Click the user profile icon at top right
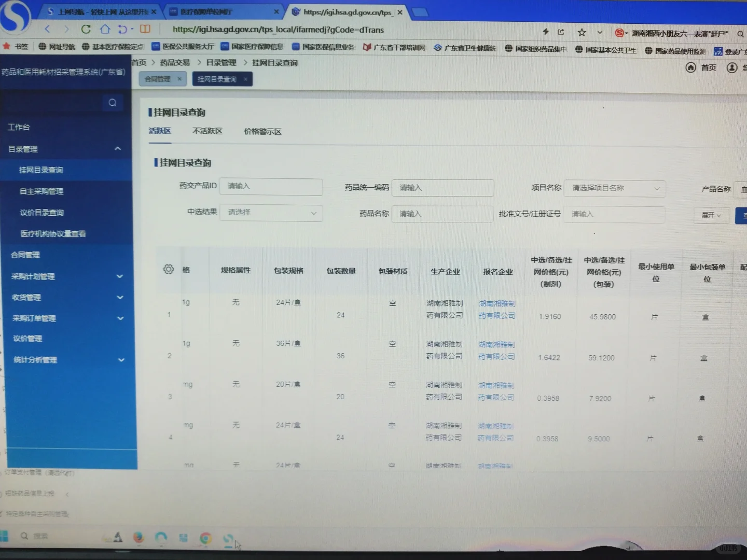The image size is (747, 560). point(732,67)
